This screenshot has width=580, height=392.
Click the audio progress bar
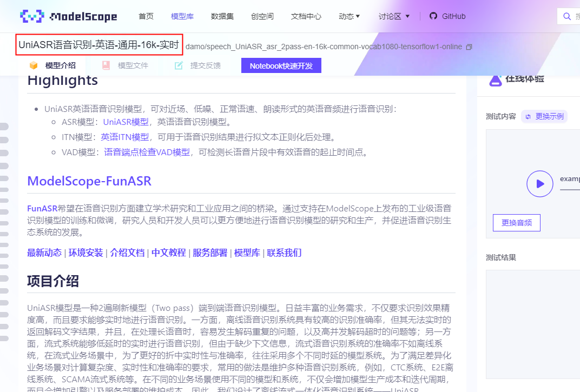click(x=570, y=189)
